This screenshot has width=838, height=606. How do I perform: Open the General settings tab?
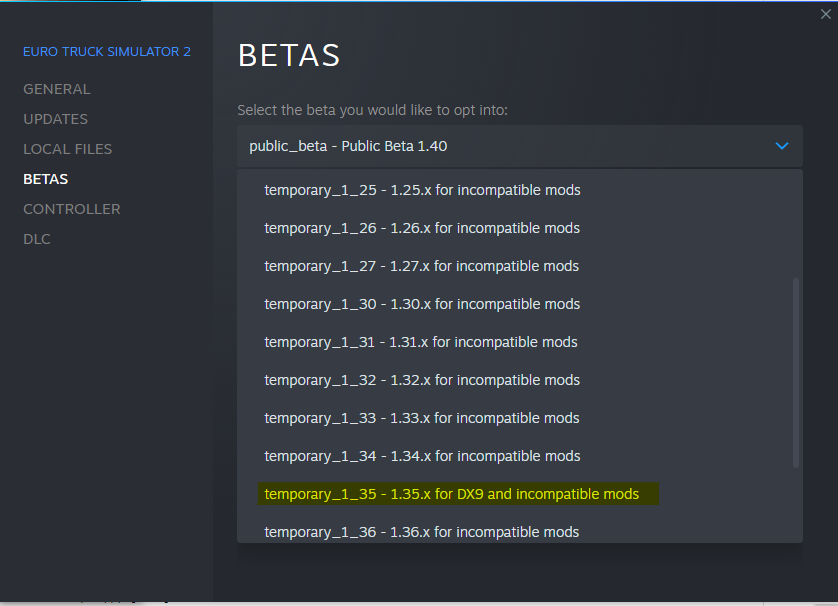(57, 89)
